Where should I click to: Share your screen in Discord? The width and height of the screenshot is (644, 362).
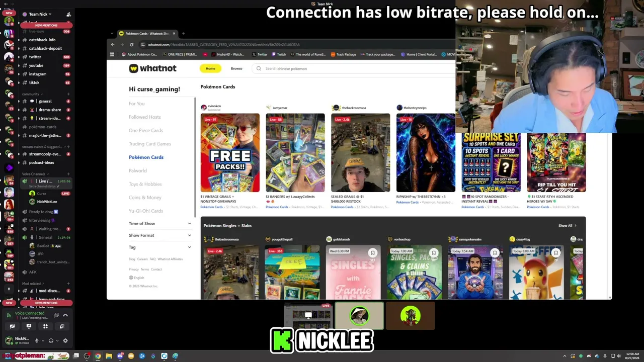[29, 327]
